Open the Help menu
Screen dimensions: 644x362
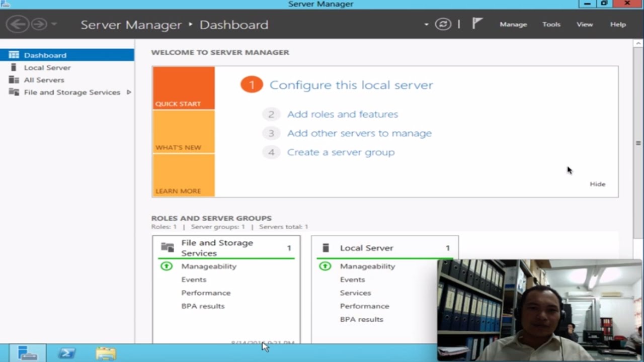click(x=618, y=24)
